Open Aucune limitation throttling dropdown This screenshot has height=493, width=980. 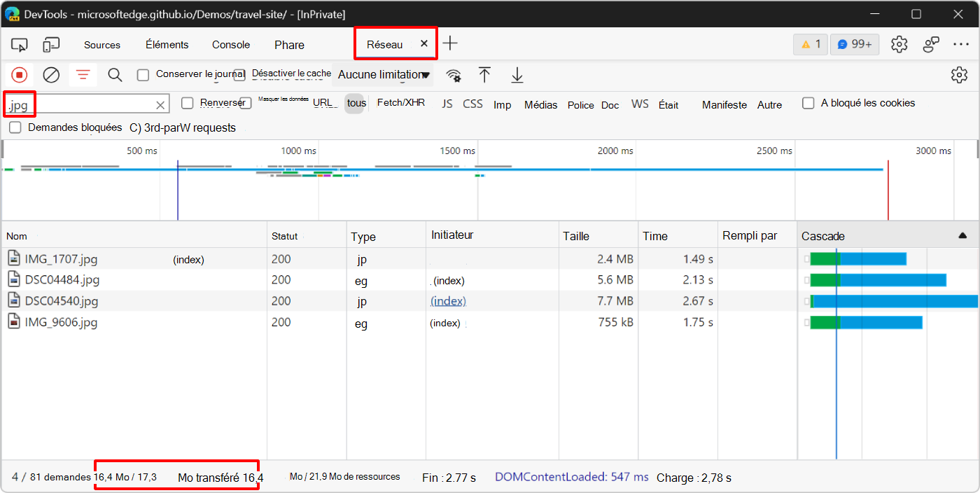(x=383, y=75)
